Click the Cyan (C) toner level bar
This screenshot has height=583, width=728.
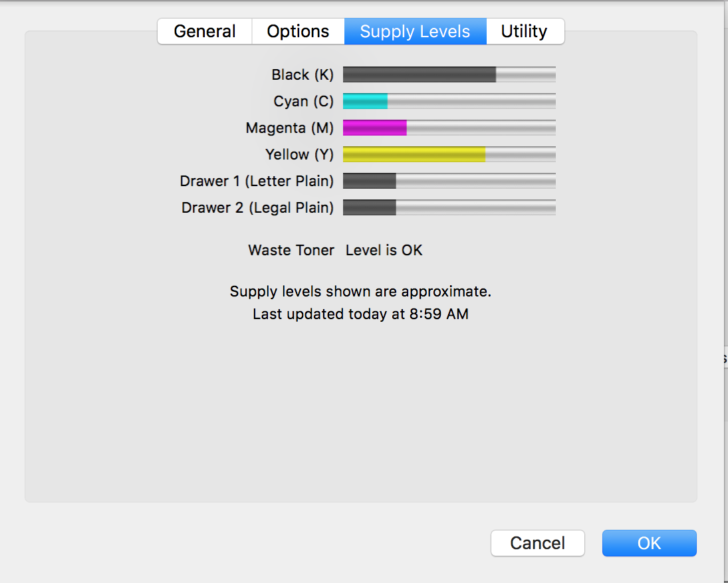[x=449, y=101]
